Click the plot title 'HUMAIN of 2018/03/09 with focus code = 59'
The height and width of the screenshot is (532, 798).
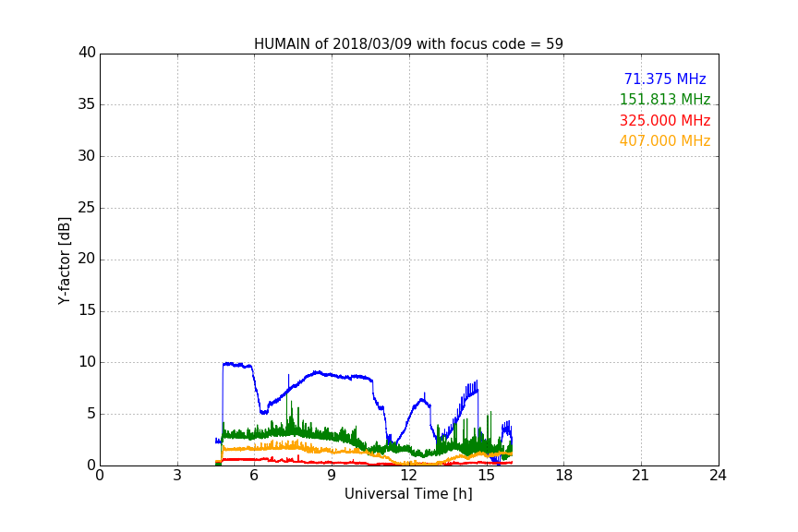pyautogui.click(x=408, y=44)
